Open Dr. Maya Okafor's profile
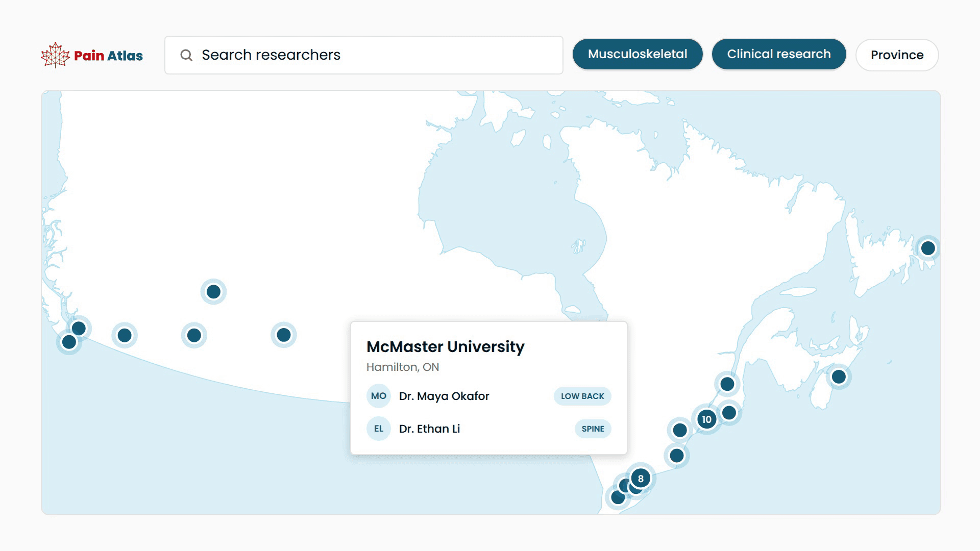 point(444,396)
